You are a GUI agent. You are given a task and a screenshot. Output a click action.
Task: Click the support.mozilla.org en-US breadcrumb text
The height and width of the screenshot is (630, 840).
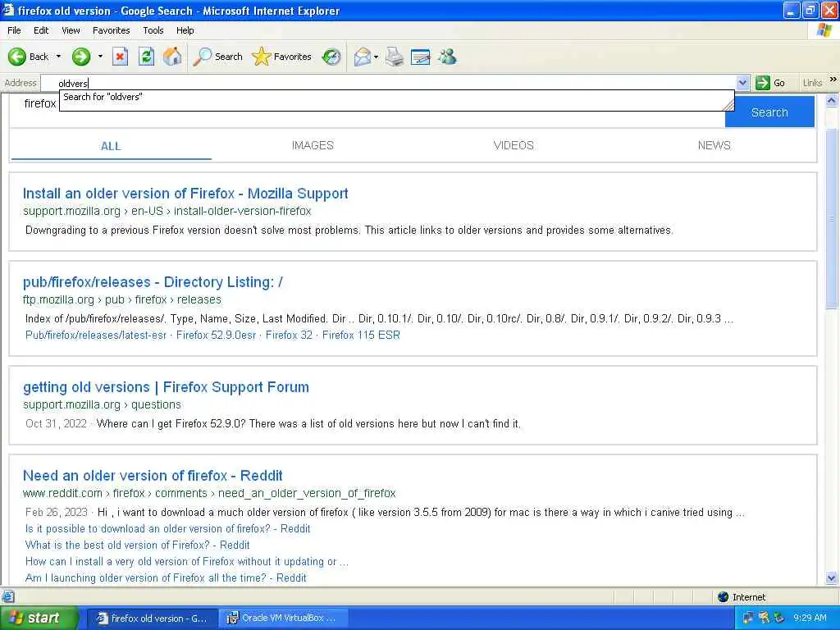pos(167,211)
